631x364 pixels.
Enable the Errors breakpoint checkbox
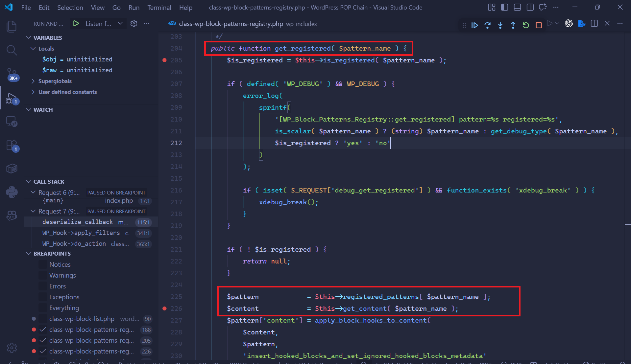coord(43,286)
